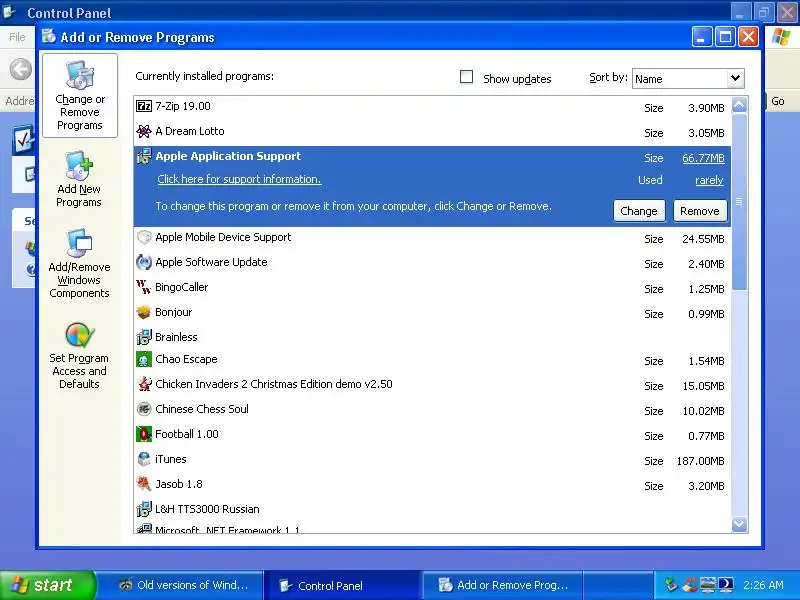Click the Brainless program icon
The image size is (800, 600).
(x=144, y=337)
